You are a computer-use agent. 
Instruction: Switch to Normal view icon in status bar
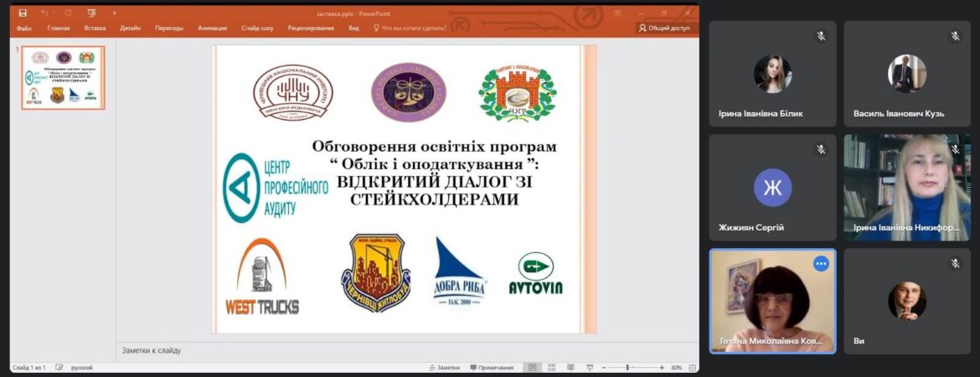click(x=533, y=368)
